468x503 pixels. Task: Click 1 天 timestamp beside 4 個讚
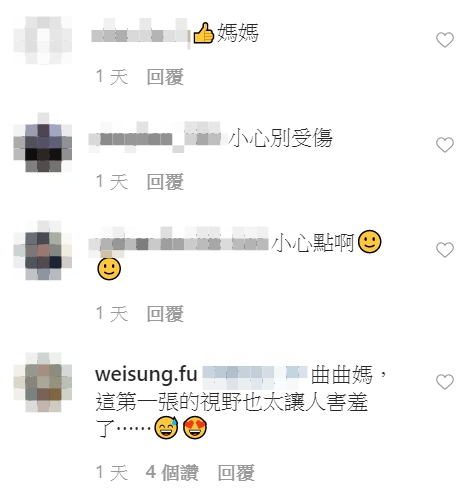pos(112,473)
